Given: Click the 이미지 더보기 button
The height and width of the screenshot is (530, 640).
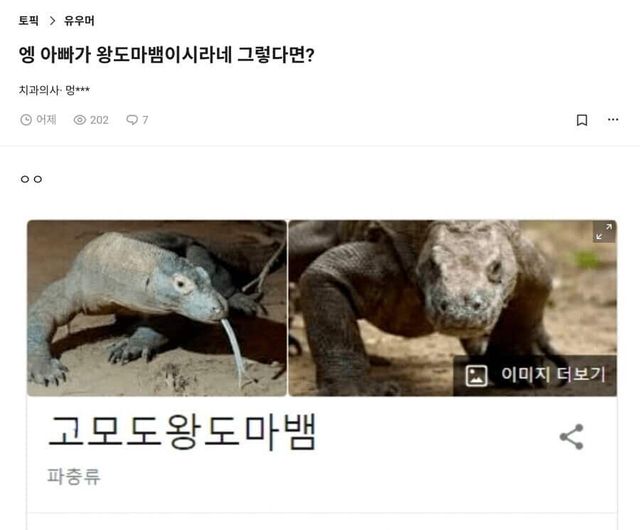Looking at the screenshot, I should pos(535,375).
